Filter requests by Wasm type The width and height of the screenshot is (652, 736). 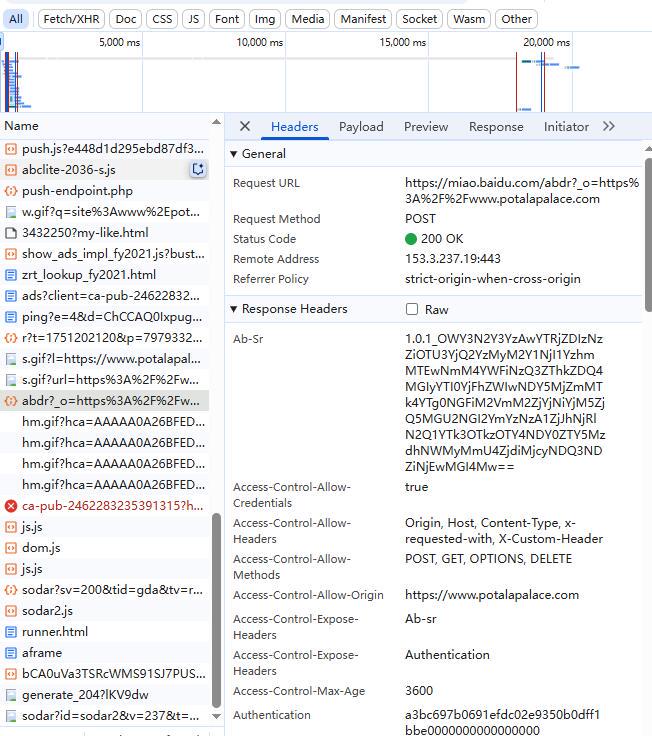pos(469,19)
